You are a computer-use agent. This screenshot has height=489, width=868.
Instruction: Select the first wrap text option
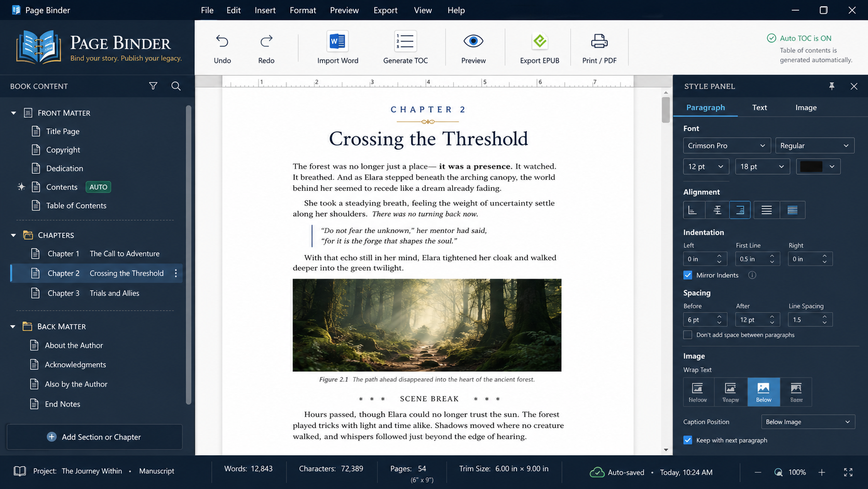coord(698,392)
